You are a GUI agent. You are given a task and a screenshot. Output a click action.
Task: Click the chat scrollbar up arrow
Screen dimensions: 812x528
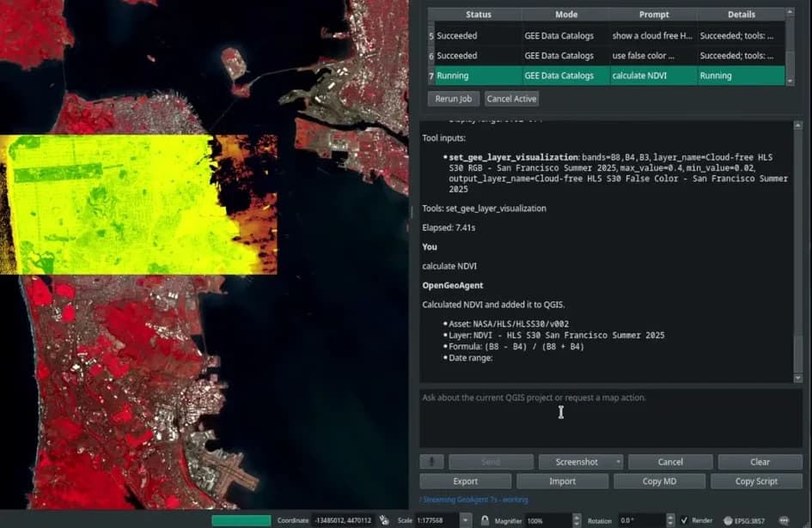tap(798, 125)
